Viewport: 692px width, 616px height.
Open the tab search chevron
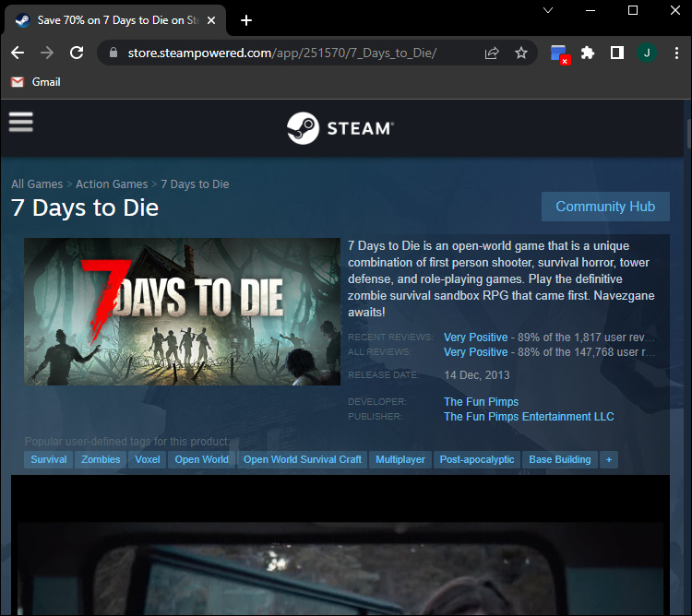548,10
